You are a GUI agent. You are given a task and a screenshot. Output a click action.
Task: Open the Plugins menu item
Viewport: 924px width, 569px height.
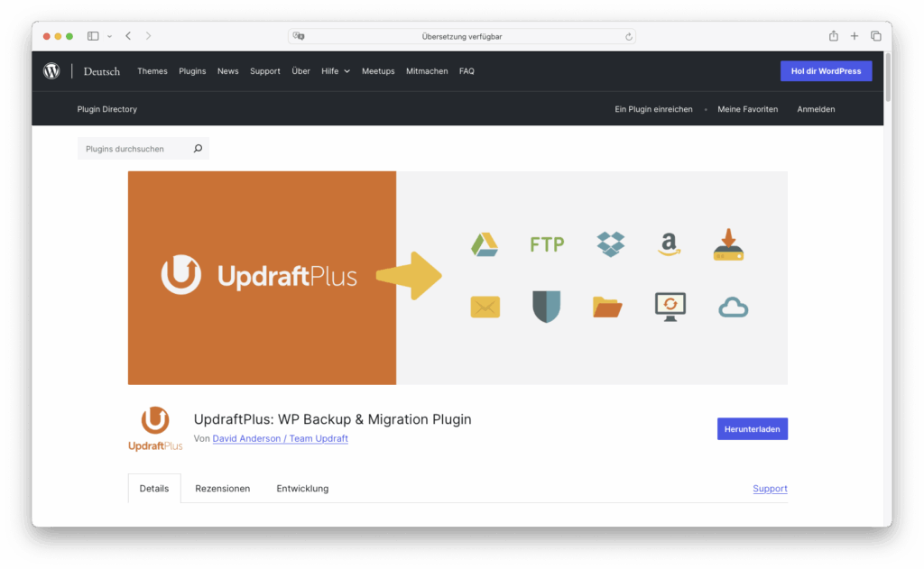point(192,70)
